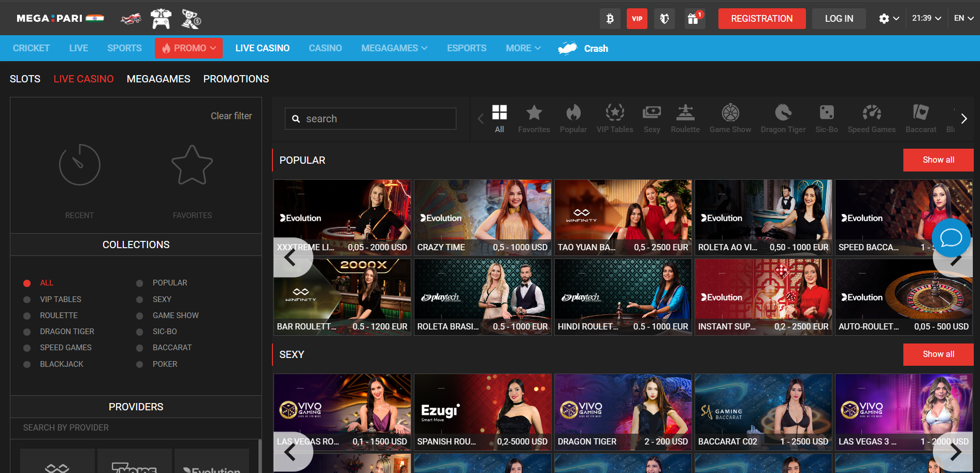
Task: Open the MEGAPARI logo home link
Action: (60, 19)
